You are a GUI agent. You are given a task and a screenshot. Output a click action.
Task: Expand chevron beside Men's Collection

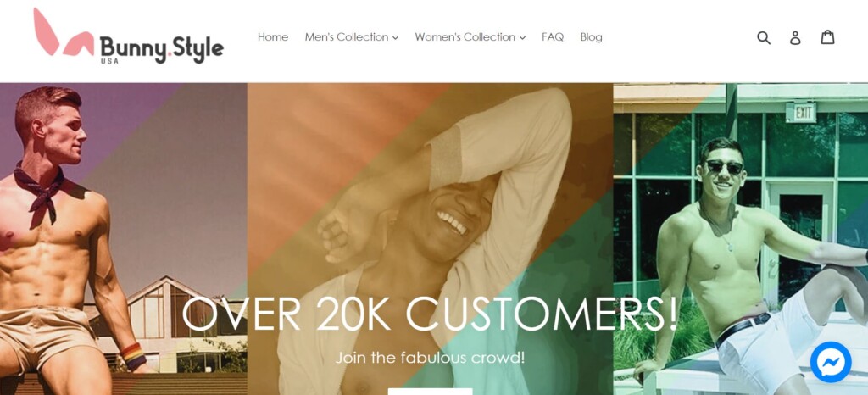(395, 38)
